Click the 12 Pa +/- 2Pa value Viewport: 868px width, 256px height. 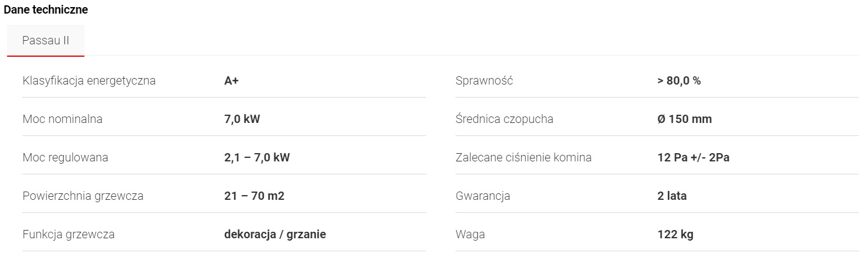click(x=693, y=158)
